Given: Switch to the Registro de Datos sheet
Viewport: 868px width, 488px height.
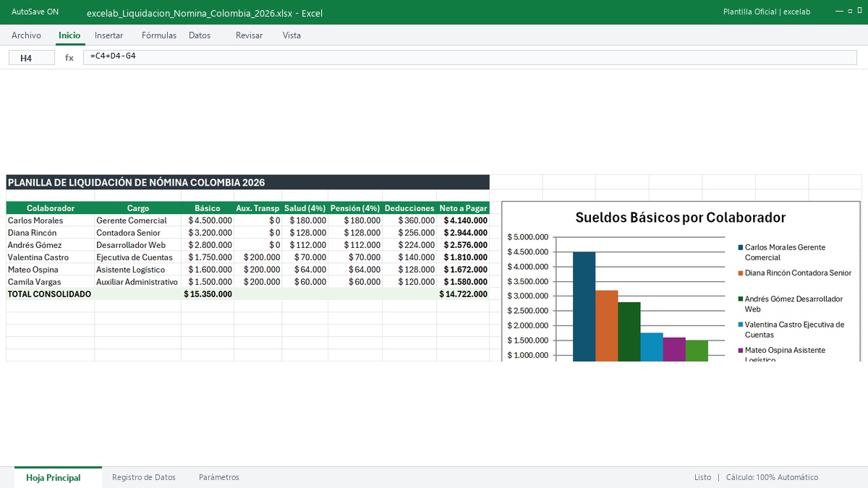Looking at the screenshot, I should click(x=144, y=477).
